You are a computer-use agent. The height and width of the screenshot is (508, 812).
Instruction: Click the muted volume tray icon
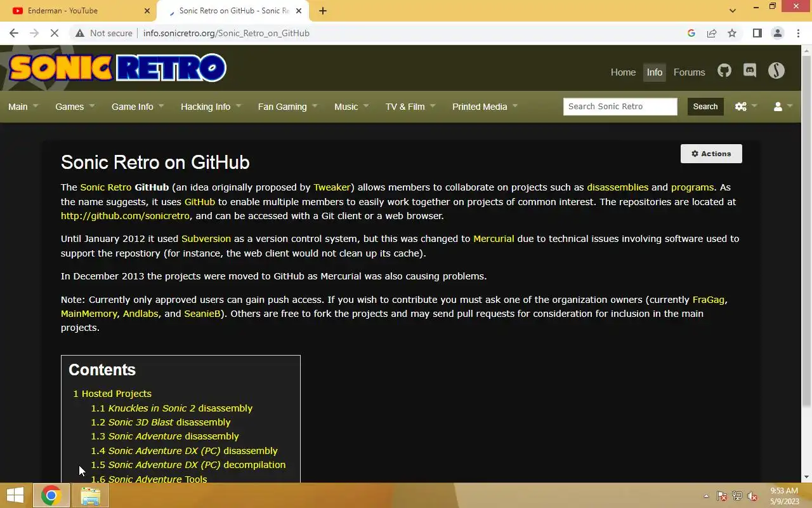(752, 496)
